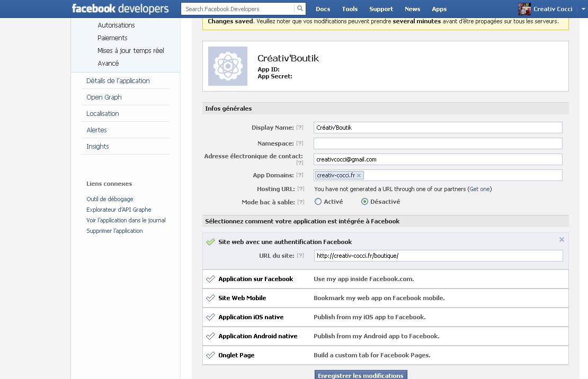Close the Site web authentification section
Image resolution: width=588 pixels, height=379 pixels.
tap(562, 240)
